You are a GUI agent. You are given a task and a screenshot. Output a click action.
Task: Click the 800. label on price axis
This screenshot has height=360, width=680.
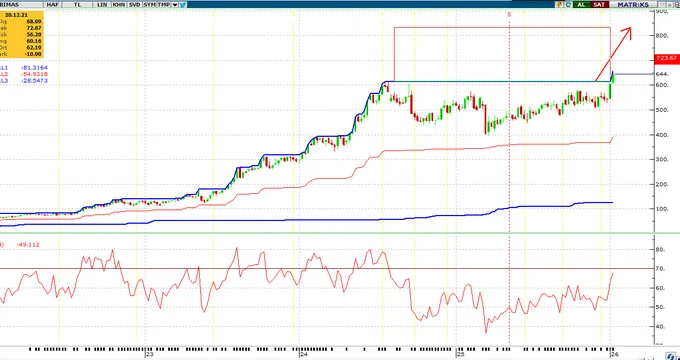pos(661,36)
